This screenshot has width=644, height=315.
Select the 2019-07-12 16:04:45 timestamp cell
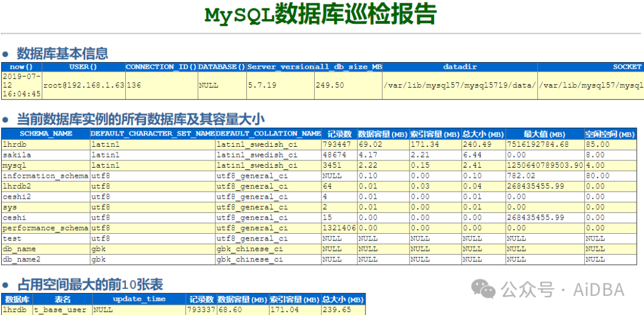[21, 85]
